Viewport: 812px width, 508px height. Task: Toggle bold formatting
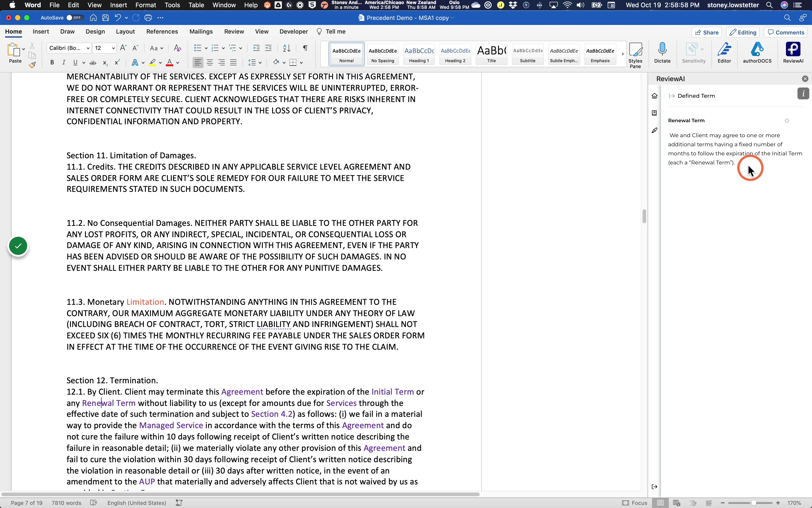(52, 63)
